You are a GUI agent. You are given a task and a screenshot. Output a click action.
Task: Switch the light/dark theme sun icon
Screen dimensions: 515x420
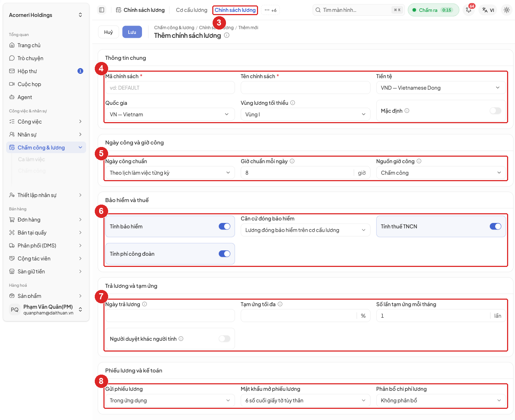click(507, 10)
